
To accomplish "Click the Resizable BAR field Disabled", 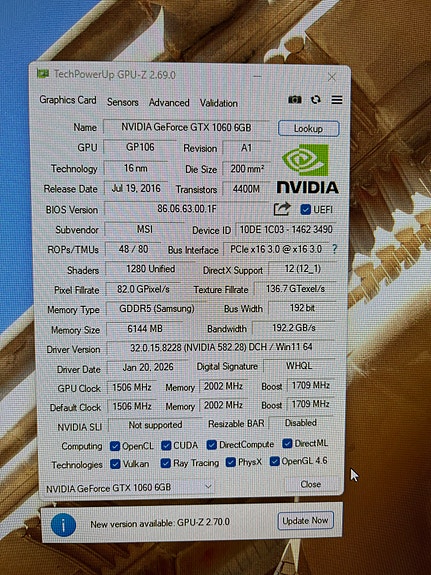I will (x=301, y=423).
